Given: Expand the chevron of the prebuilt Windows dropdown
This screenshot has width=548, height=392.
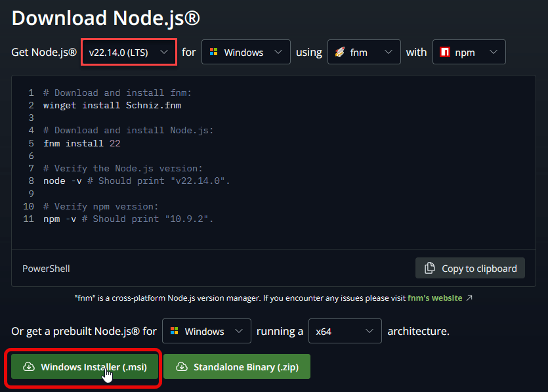Looking at the screenshot, I should click(239, 332).
